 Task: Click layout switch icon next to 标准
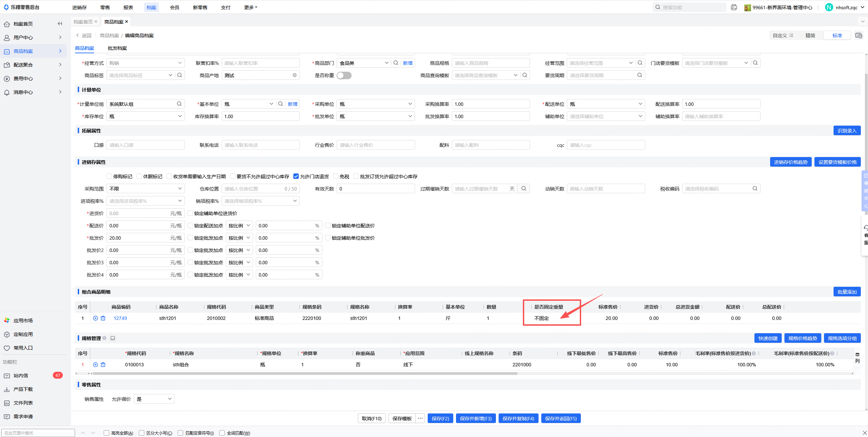coord(859,36)
